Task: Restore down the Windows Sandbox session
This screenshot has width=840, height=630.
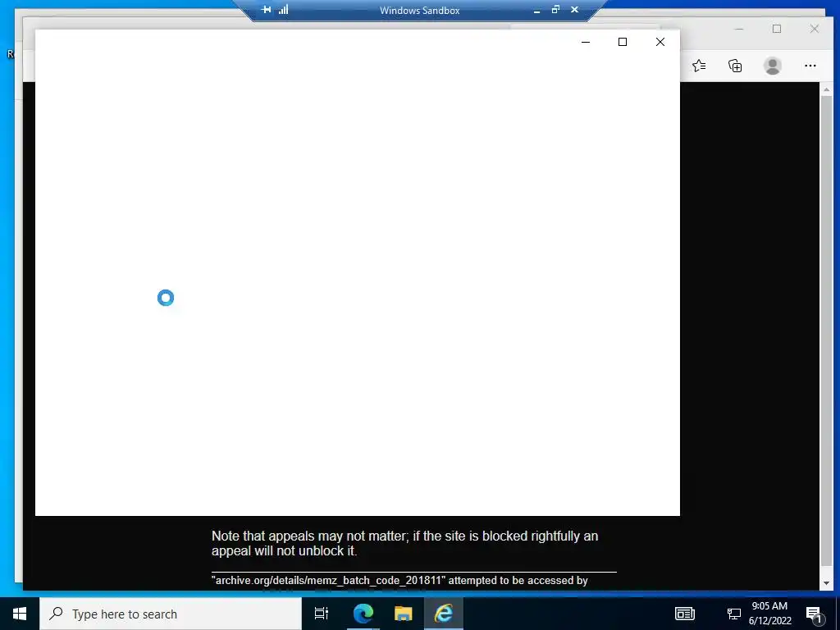Action: (555, 10)
